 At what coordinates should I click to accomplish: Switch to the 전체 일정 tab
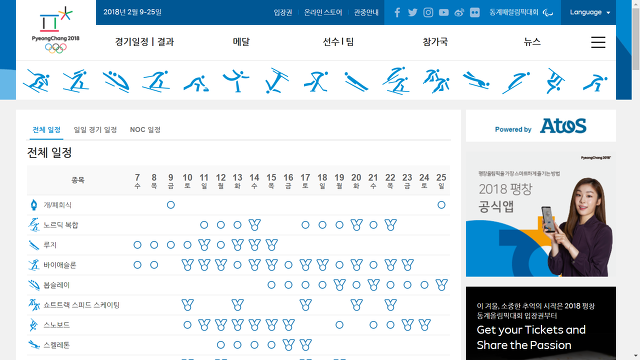point(46,130)
